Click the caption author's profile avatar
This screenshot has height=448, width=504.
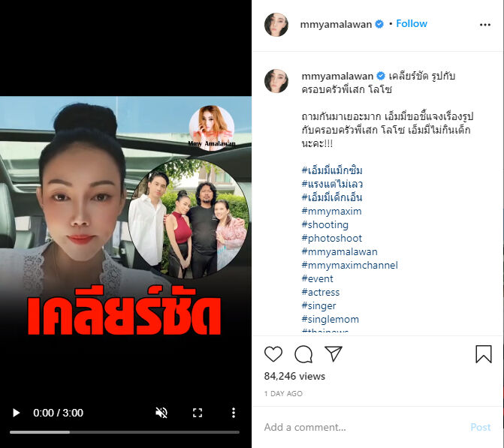pos(276,80)
